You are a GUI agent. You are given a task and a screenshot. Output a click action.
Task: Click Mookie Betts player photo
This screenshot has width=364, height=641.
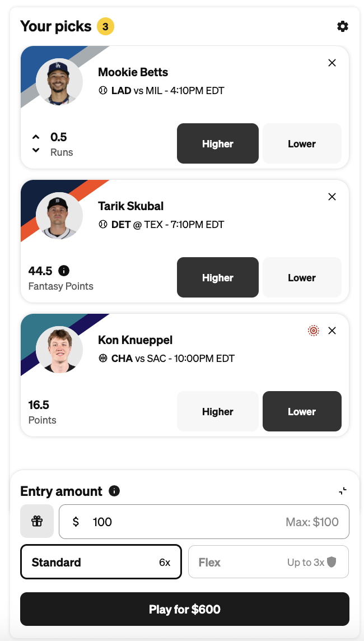59,82
